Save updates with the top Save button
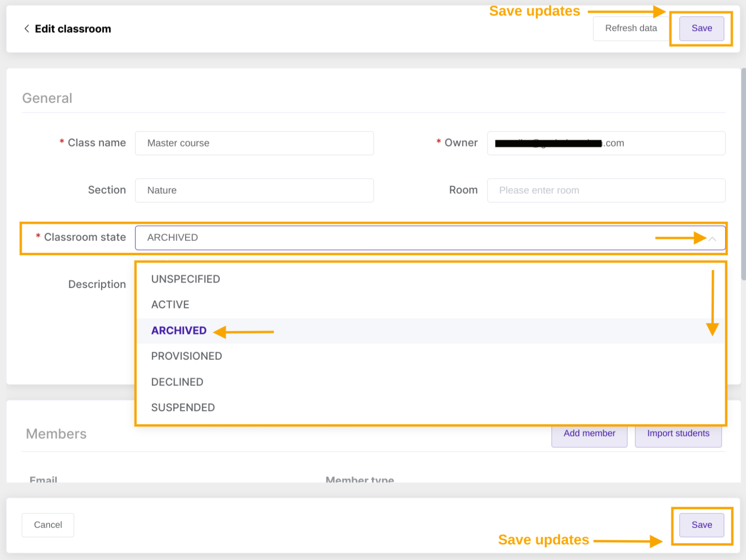746x560 pixels. (x=701, y=29)
